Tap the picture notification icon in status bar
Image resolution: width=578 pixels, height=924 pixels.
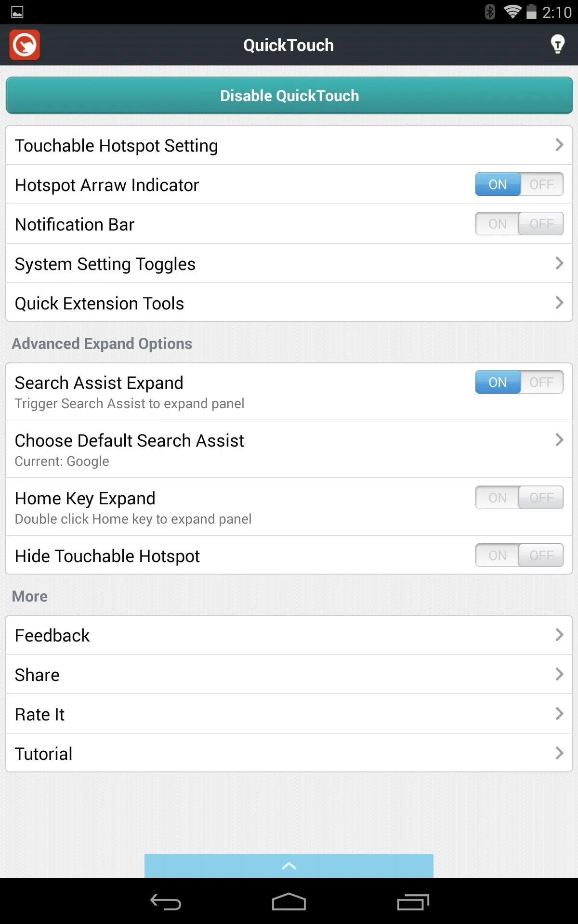[17, 12]
